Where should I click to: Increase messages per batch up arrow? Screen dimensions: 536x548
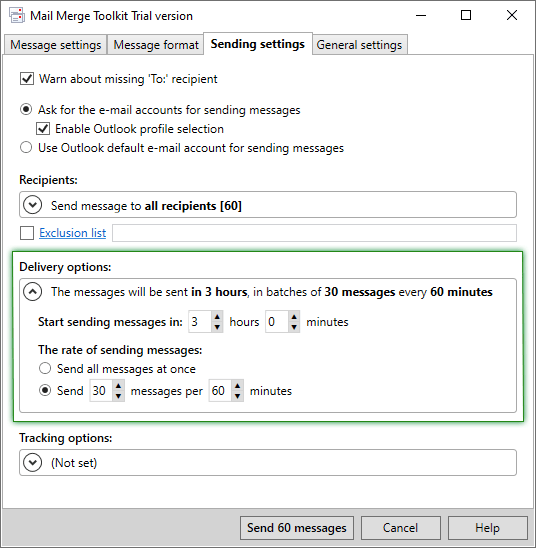(118, 385)
